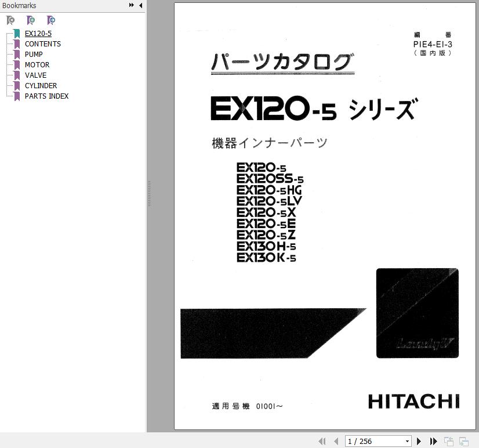The width and height of the screenshot is (479, 448).
Task: Click the bookmark icon beside CYLINDER
Action: pyautogui.click(x=17, y=86)
